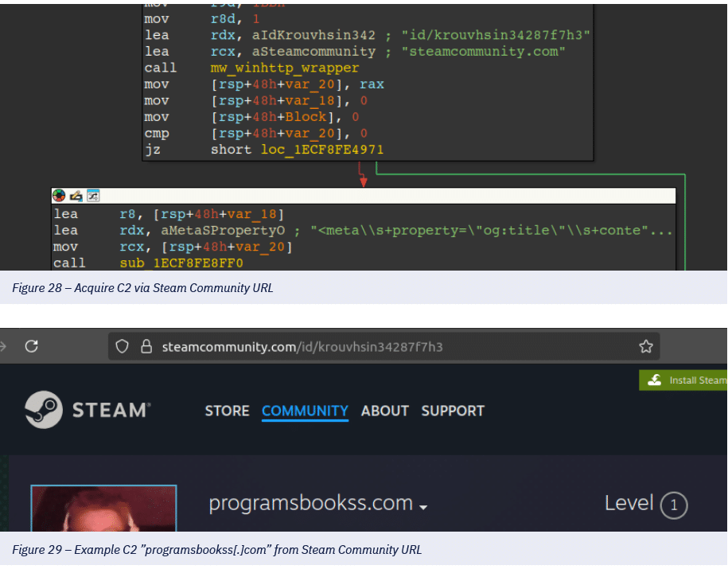Image resolution: width=728 pixels, height=573 pixels.
Task: Click the sub_1ECF8FE8FF0 function reference
Action: point(181,263)
